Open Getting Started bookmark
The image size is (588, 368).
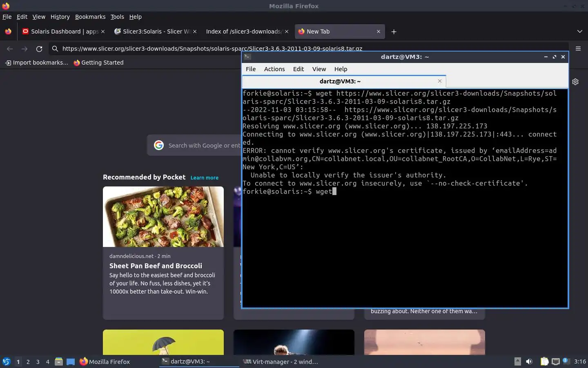click(x=98, y=63)
